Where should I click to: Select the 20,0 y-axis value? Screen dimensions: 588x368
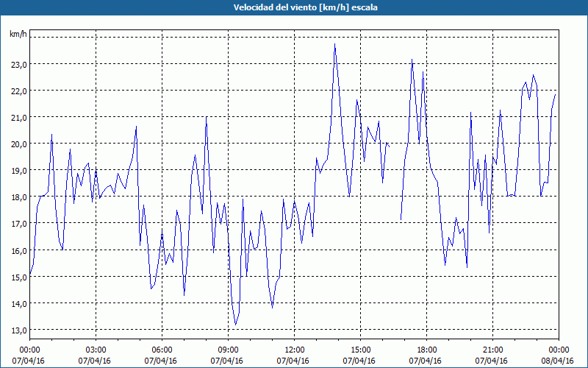click(x=19, y=144)
